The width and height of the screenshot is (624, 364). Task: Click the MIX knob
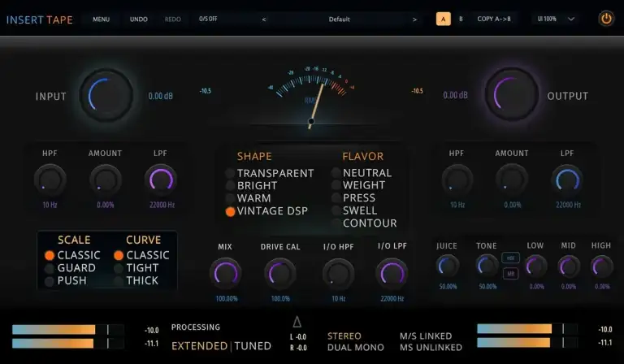[226, 274]
